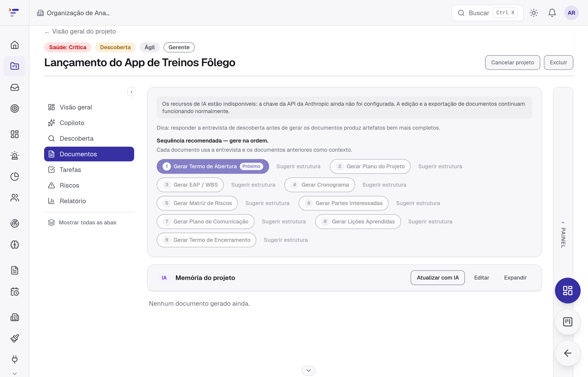Click Atualizar com IA button
The height and width of the screenshot is (377, 588).
[x=438, y=278]
